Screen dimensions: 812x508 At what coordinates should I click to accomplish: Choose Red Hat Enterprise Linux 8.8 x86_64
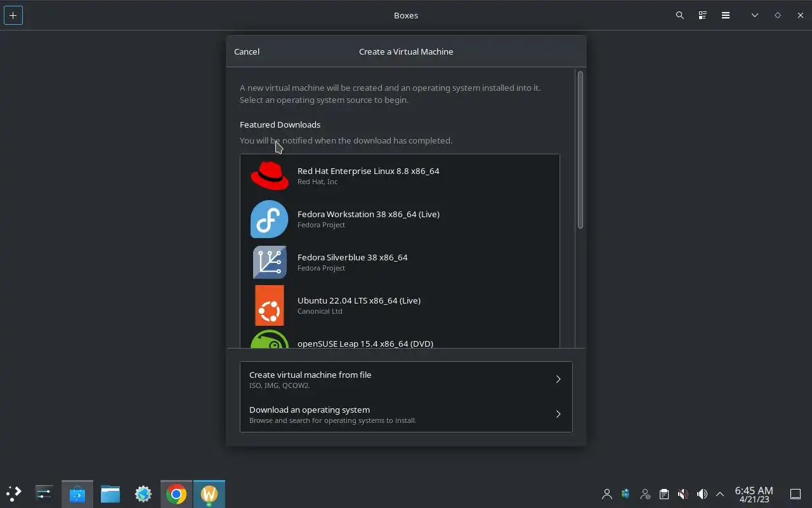click(400, 176)
